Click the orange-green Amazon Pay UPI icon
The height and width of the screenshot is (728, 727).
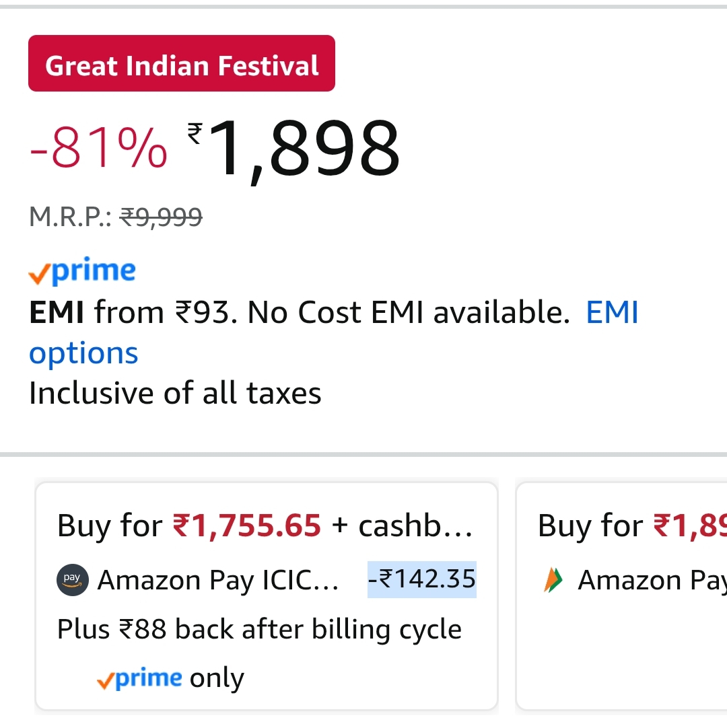[553, 579]
